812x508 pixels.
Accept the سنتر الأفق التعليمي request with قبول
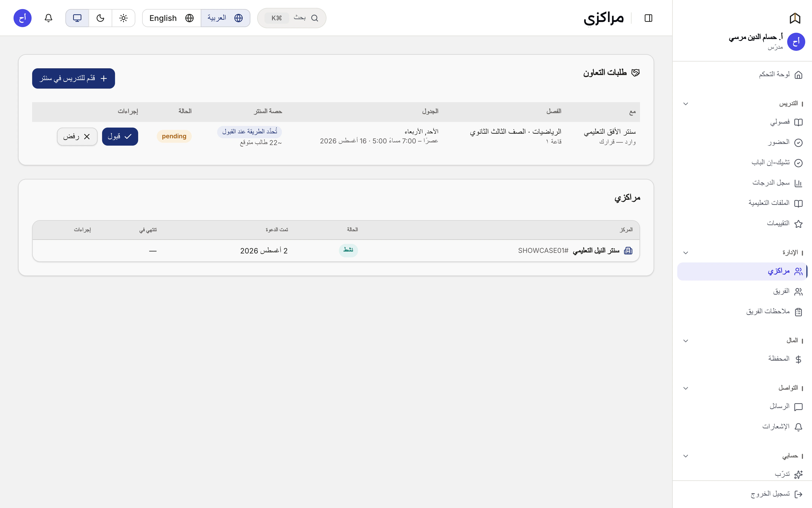point(120,136)
